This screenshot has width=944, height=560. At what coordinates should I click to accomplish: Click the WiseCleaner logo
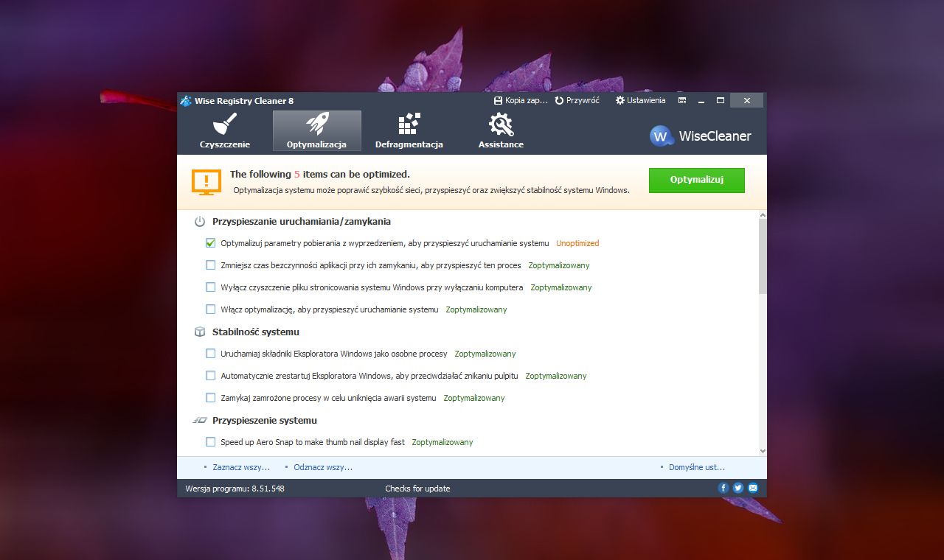click(701, 136)
